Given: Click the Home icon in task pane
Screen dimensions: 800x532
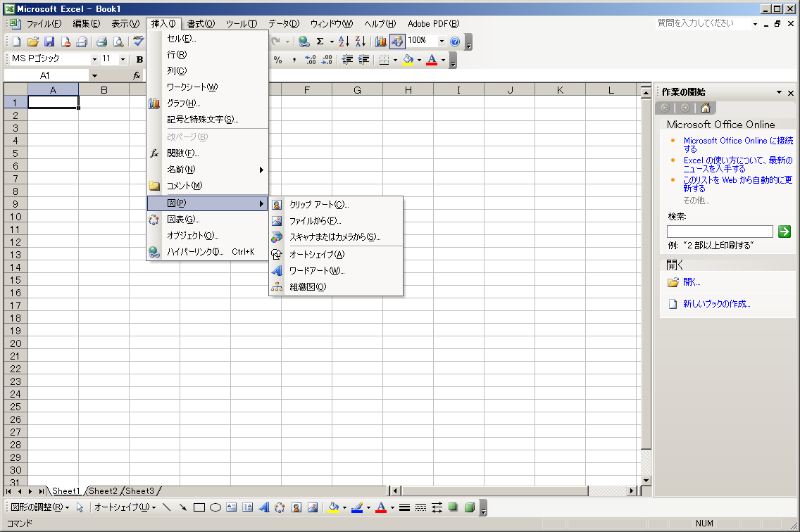Looking at the screenshot, I should point(705,108).
